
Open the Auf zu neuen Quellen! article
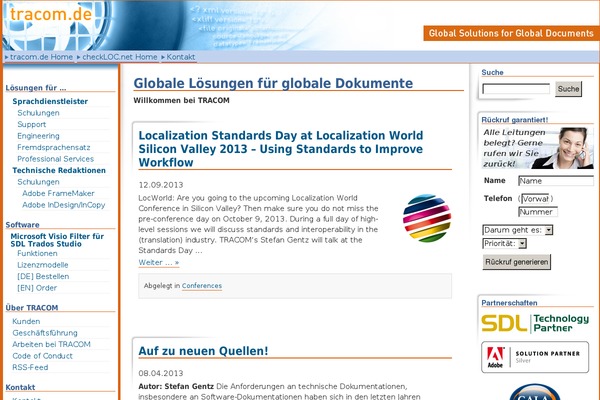[x=203, y=351]
